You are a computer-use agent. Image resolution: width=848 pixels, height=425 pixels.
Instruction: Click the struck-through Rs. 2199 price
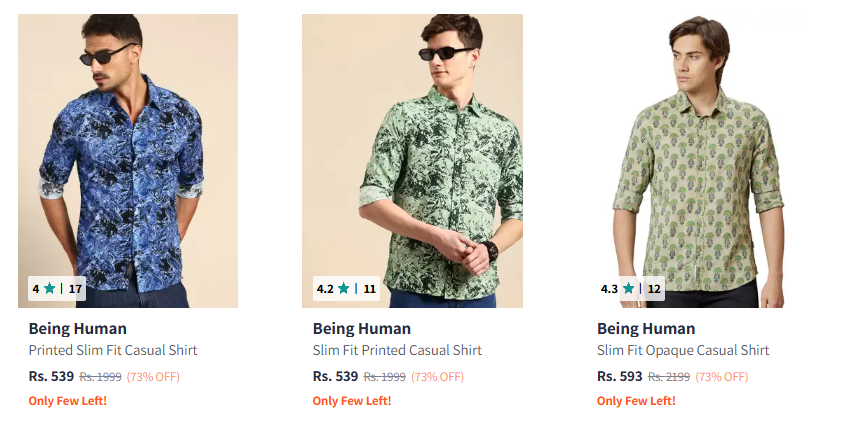pyautogui.click(x=669, y=377)
